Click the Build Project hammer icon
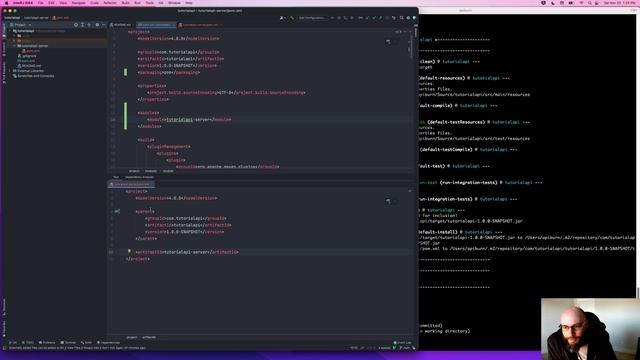 [x=292, y=18]
